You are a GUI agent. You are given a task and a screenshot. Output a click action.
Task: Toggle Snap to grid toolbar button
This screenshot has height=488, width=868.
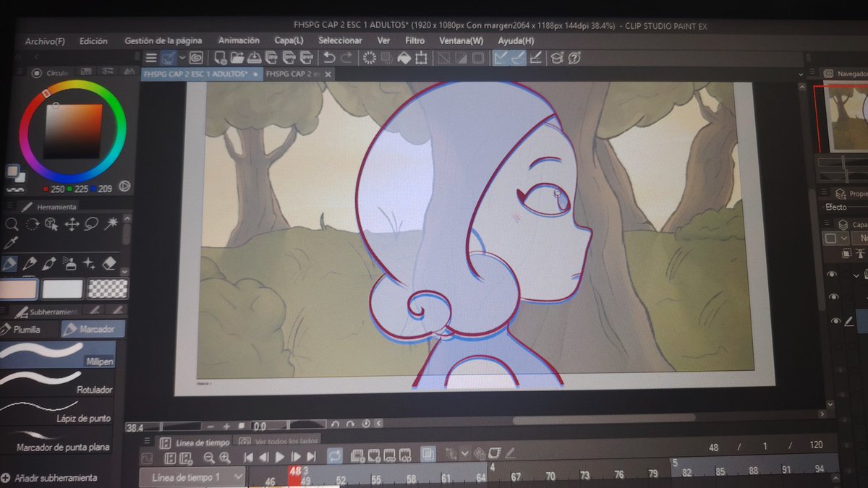pyautogui.click(x=536, y=58)
